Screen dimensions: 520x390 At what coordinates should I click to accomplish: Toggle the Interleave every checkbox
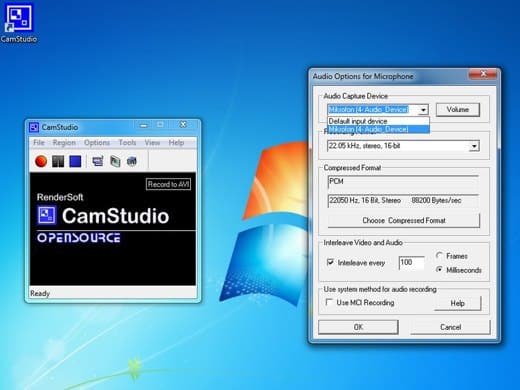point(330,262)
